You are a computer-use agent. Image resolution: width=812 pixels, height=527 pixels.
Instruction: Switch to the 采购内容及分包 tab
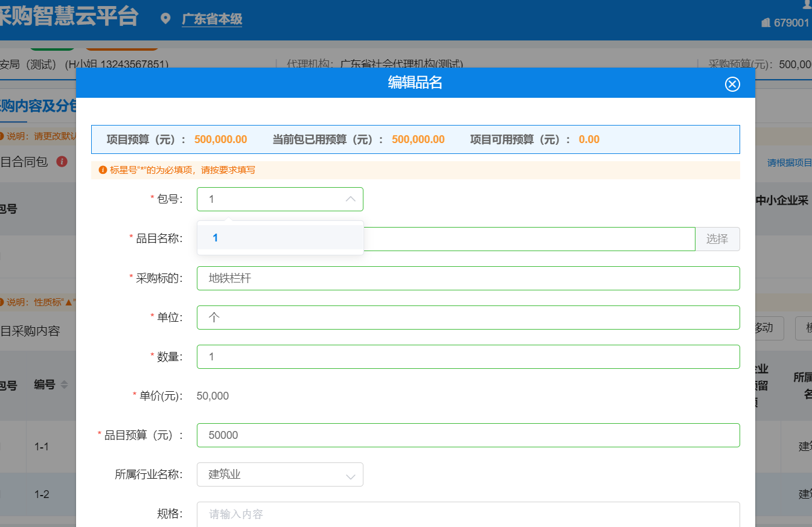tap(37, 106)
